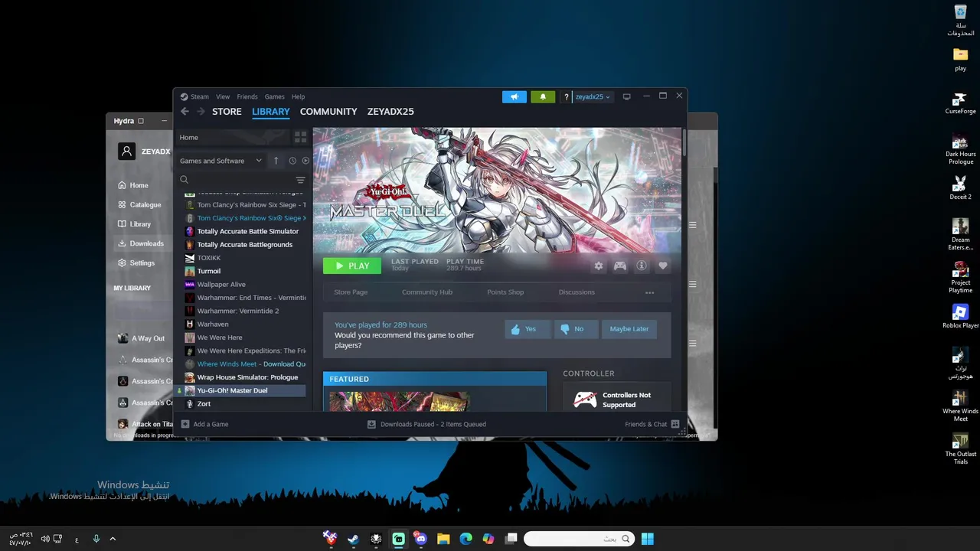Viewport: 980px width, 551px height.
Task: Open the Games menu
Action: click(x=274, y=97)
